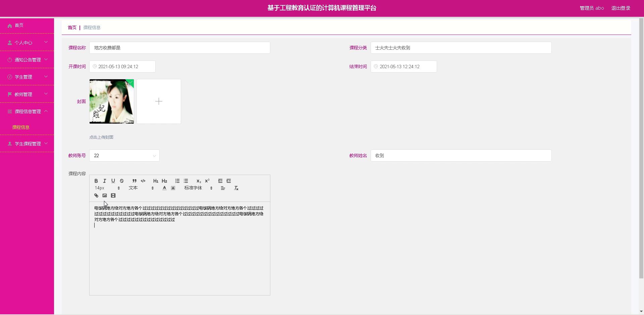Increase the paragraph indent
The height and width of the screenshot is (315, 644).
pos(229,181)
